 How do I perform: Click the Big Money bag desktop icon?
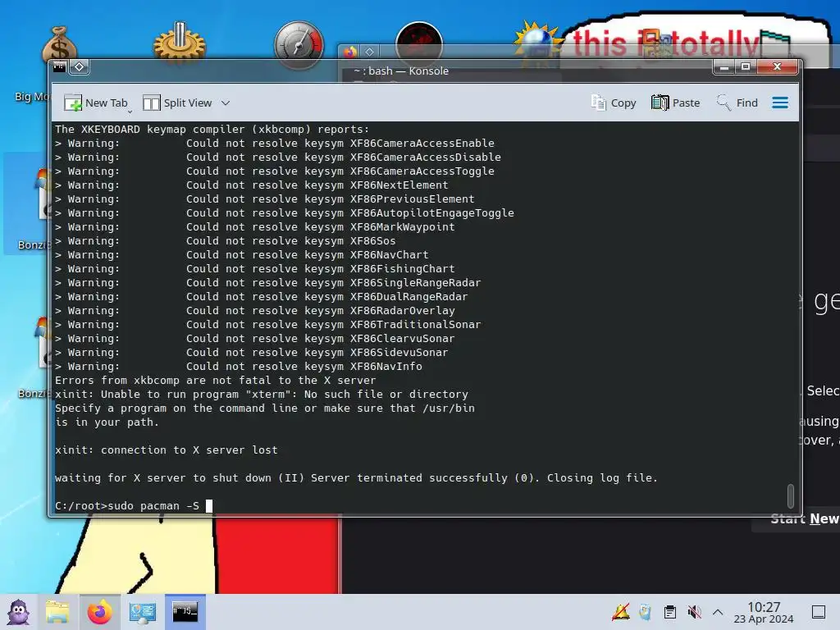coord(59,46)
